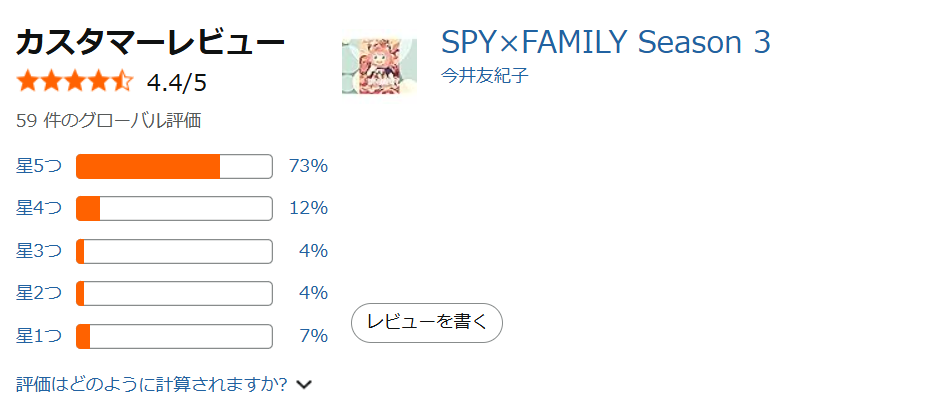
Task: Select the 7% percentage link
Action: pyautogui.click(x=314, y=336)
